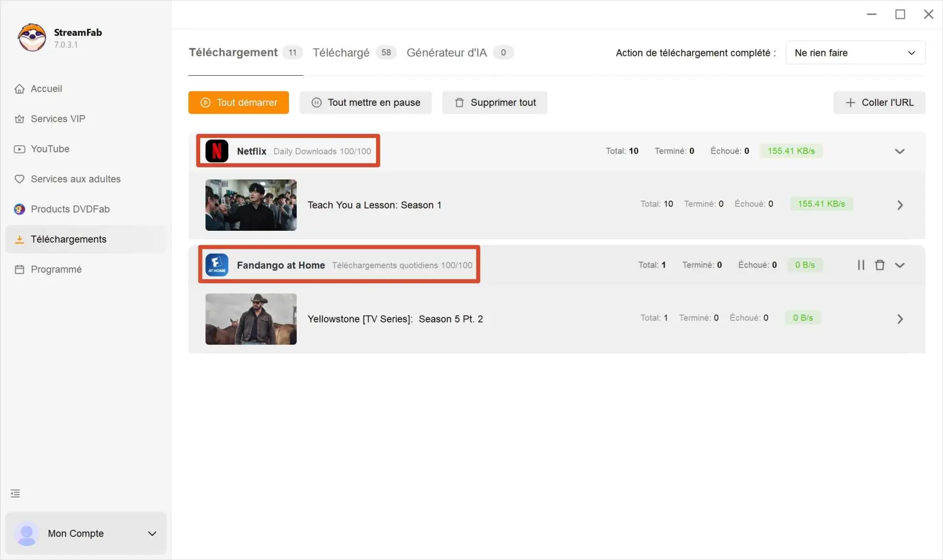Viewport: 943px width, 560px height.
Task: Click the StreamFab sloth logo
Action: click(x=32, y=37)
